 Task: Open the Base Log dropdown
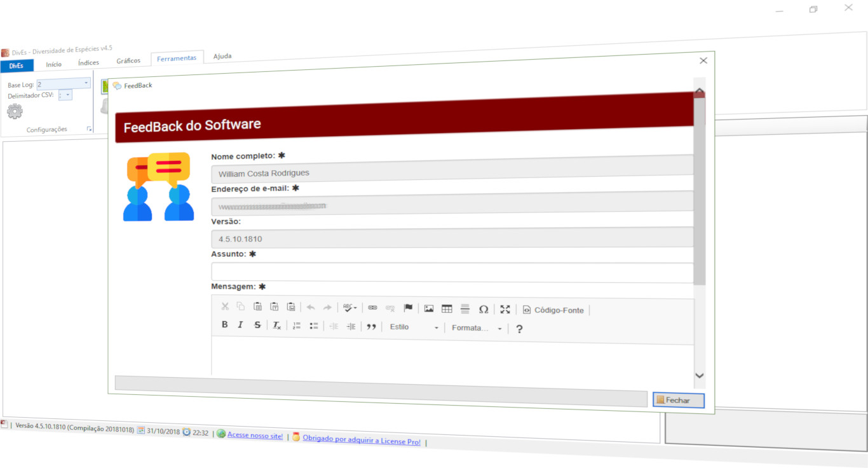86,83
